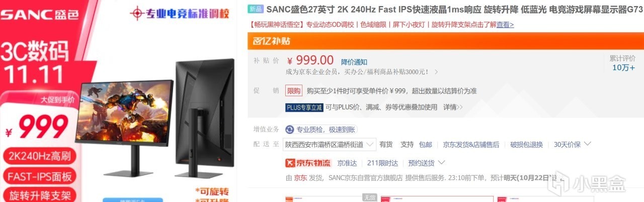Image resolution: width=644 pixels, height=202 pixels.
Task: Open the delivery address dropdown 陕西西安市灞桥区
Action: click(330, 145)
